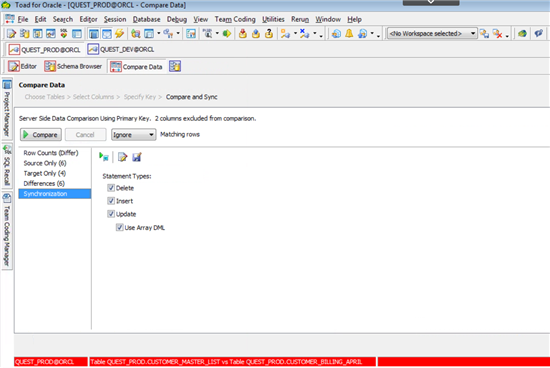Click the Compare button
The height and width of the screenshot is (368, 550).
point(41,135)
